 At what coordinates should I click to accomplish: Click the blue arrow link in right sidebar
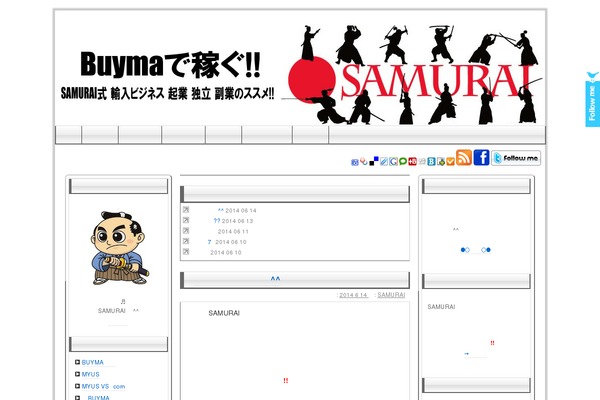click(466, 354)
